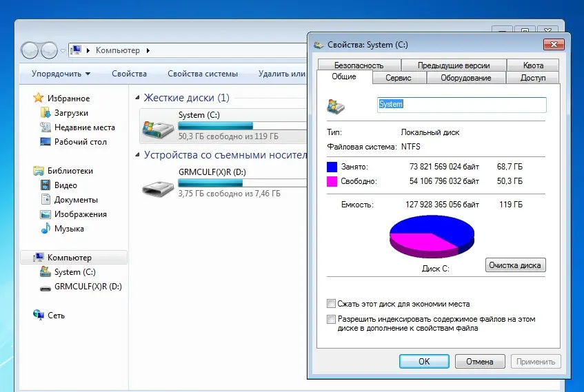Click Свойства системы toolbar button
This screenshot has height=392, width=584.
[203, 74]
